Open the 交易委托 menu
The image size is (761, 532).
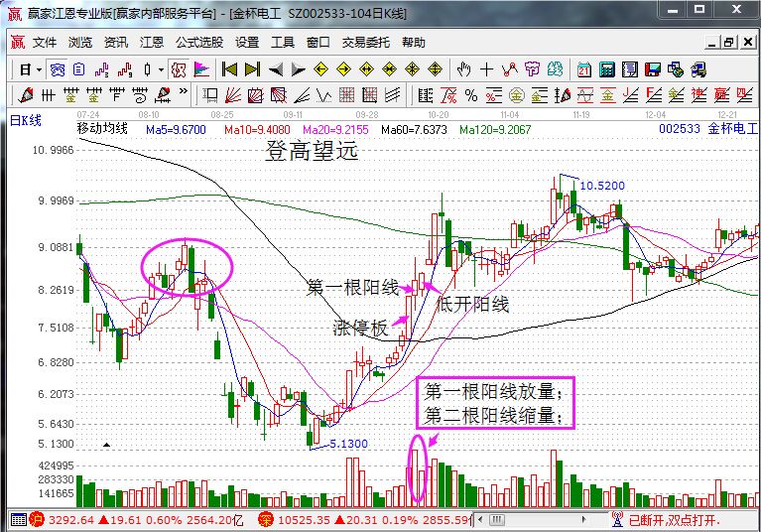(366, 43)
